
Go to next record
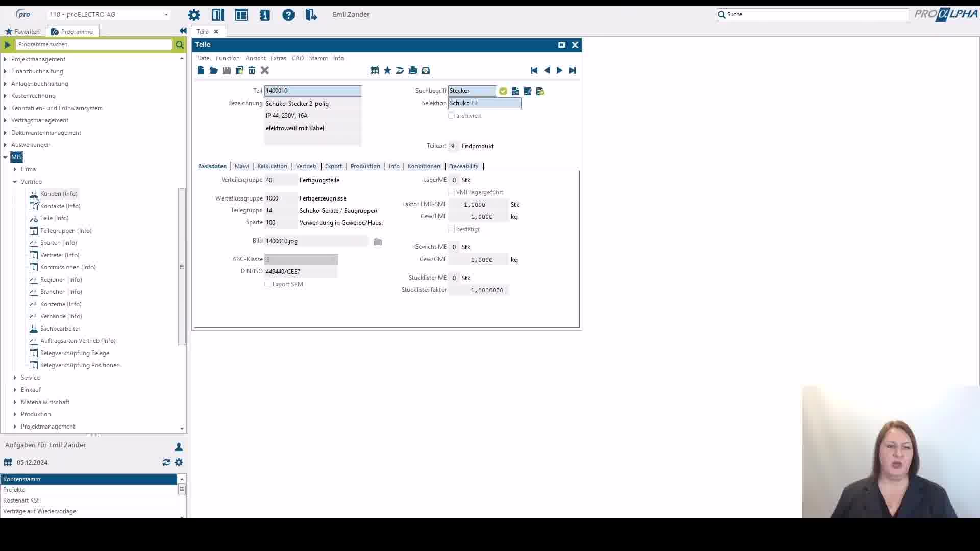(x=559, y=71)
